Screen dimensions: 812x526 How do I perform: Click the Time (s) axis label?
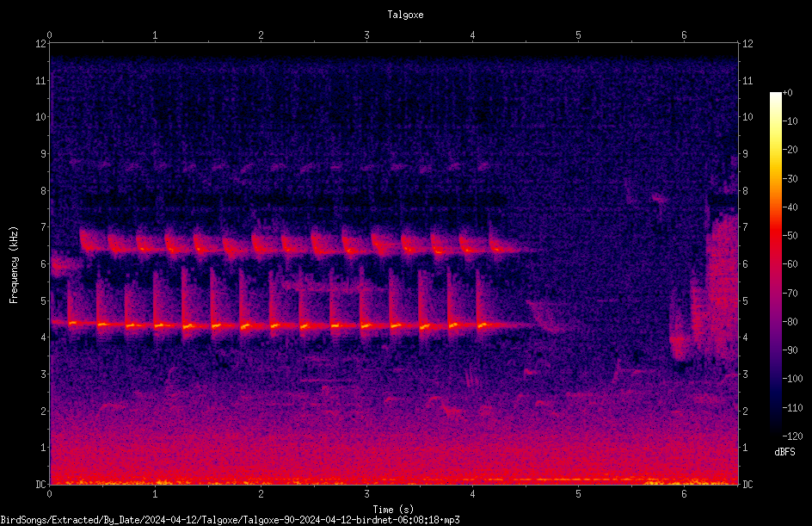[393, 510]
